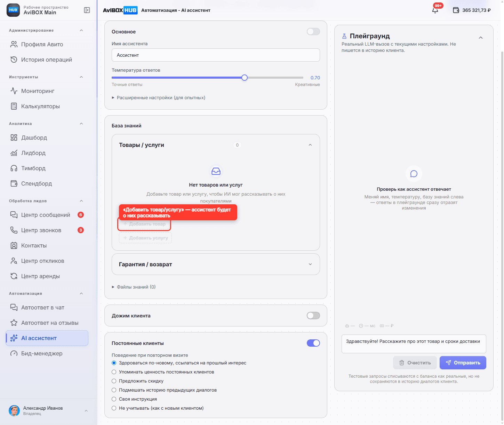Screen dimensions: 504x425
Task: Select Не учитывать radio option
Action: pyautogui.click(x=114, y=408)
